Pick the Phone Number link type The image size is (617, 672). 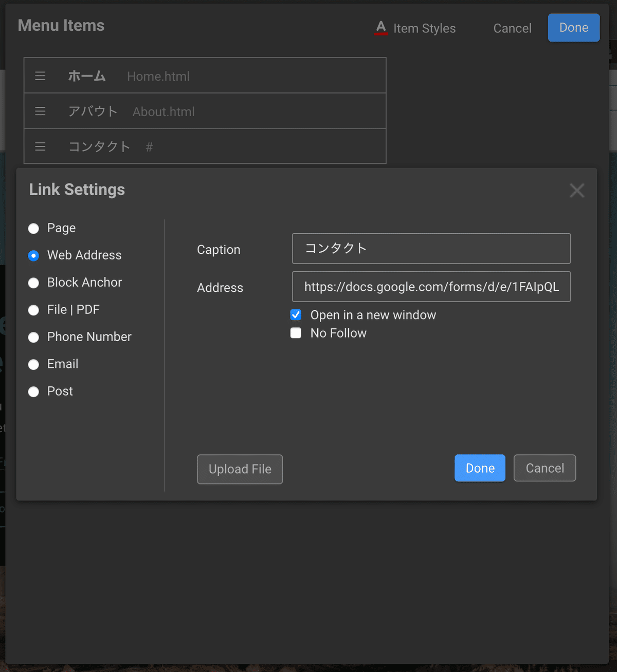pyautogui.click(x=33, y=338)
